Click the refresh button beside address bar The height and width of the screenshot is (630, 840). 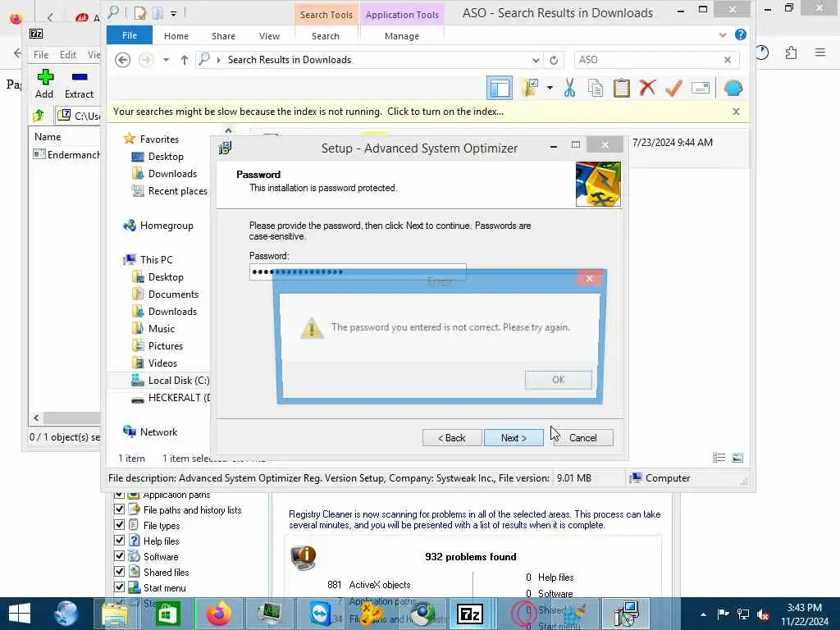554,60
